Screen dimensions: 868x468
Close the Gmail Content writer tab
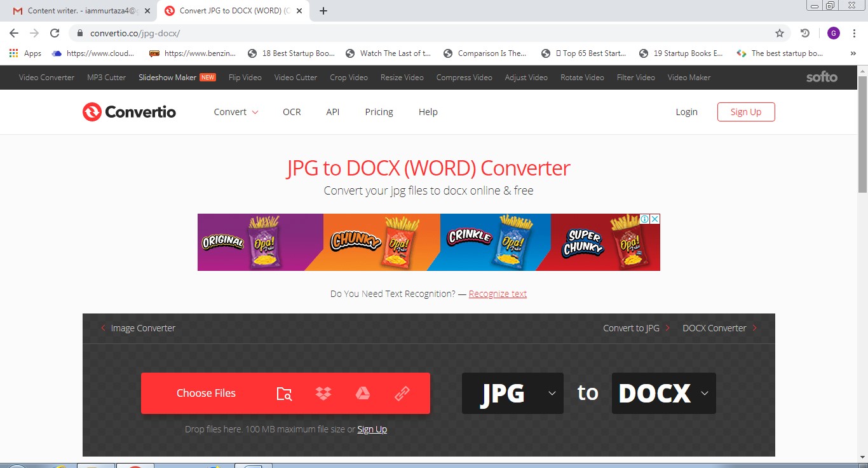click(147, 11)
